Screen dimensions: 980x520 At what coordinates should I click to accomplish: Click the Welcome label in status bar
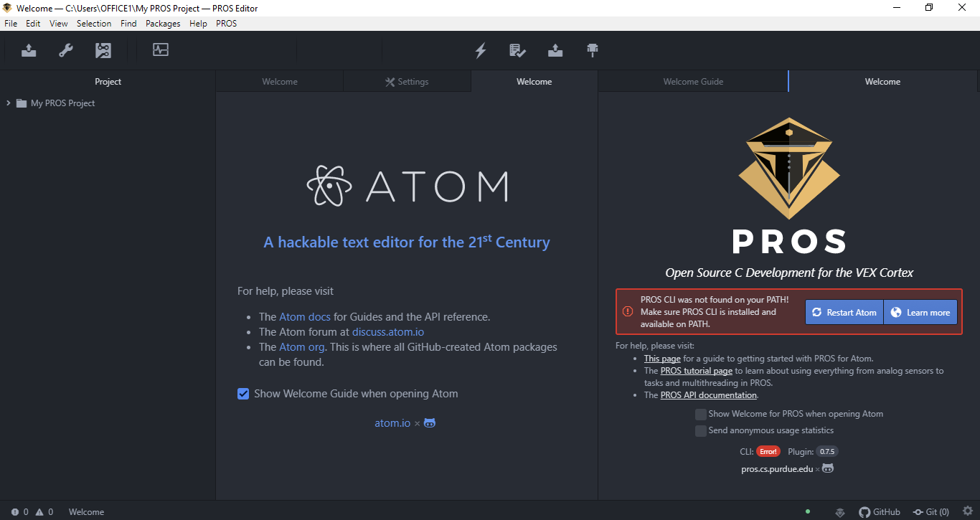pos(86,512)
